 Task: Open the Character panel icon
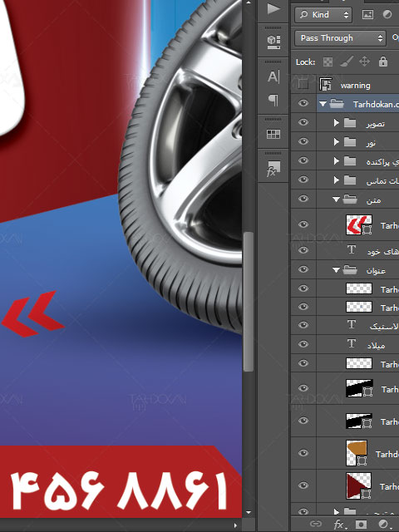[x=273, y=76]
